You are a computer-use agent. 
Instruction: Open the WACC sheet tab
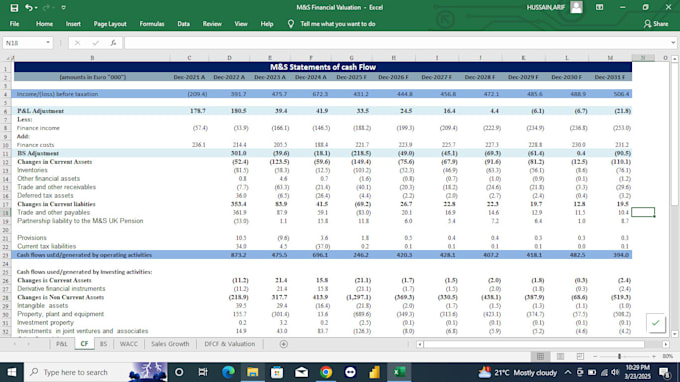[128, 344]
